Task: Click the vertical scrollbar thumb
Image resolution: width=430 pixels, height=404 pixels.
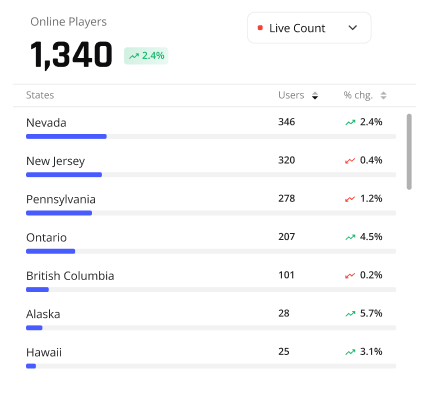Action: click(x=409, y=152)
